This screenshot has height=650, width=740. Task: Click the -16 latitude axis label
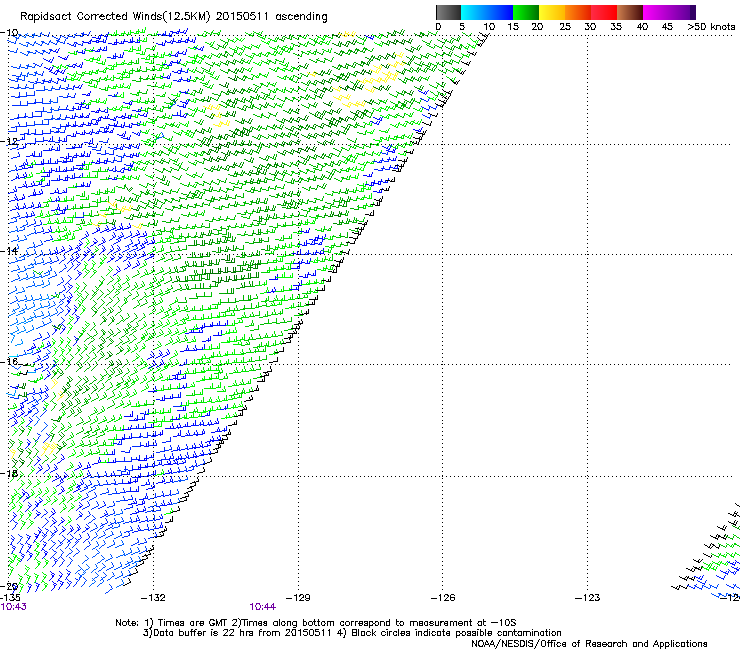point(10,362)
